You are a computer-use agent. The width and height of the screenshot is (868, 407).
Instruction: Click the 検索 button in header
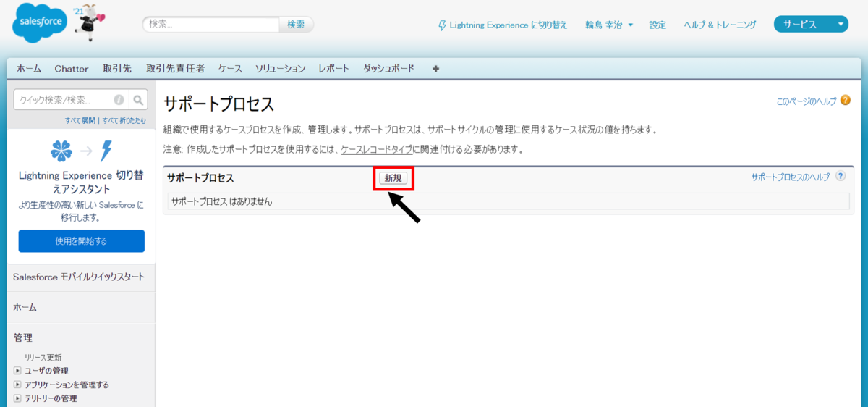click(296, 25)
